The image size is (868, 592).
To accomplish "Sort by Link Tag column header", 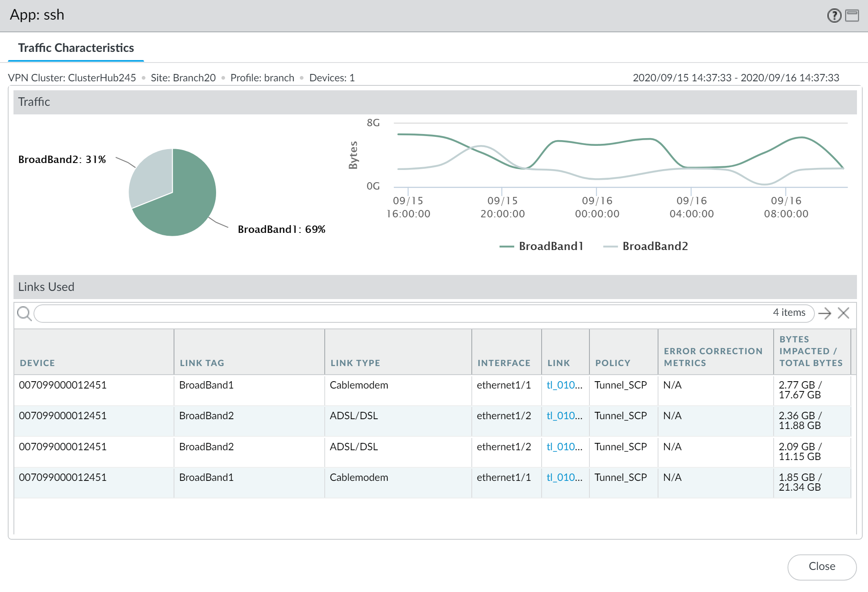I will click(x=202, y=363).
